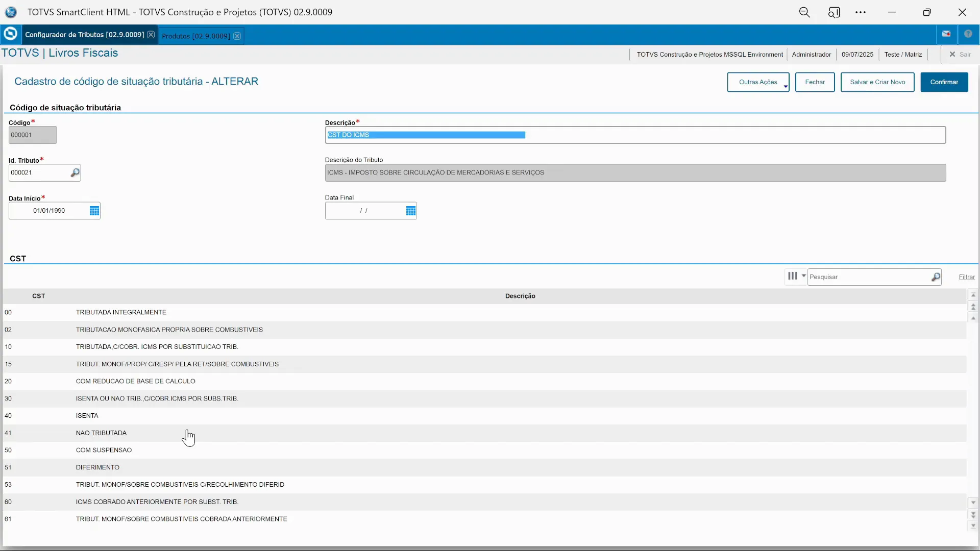Viewport: 980px width, 551px height.
Task: Open the help question mark icon
Action: pos(968,34)
